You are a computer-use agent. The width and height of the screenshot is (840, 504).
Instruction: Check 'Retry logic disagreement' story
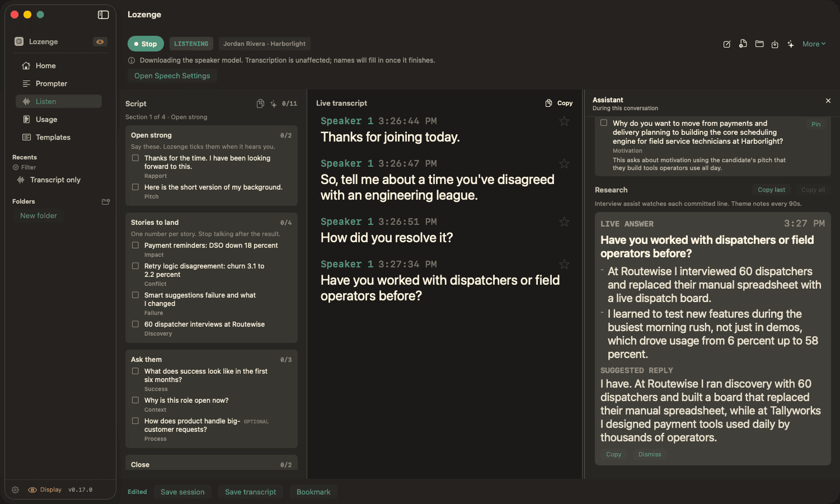pyautogui.click(x=135, y=266)
